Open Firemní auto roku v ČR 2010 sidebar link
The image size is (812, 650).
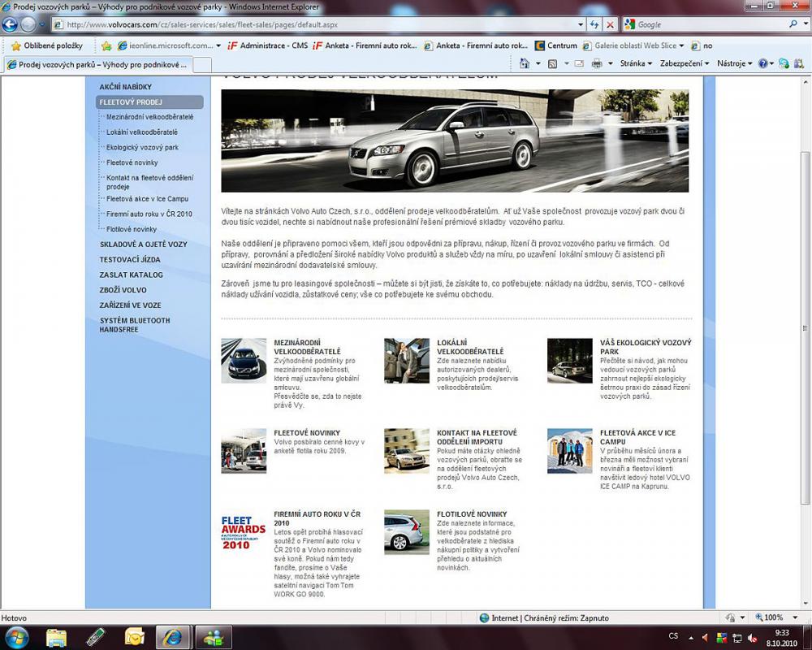[149, 214]
